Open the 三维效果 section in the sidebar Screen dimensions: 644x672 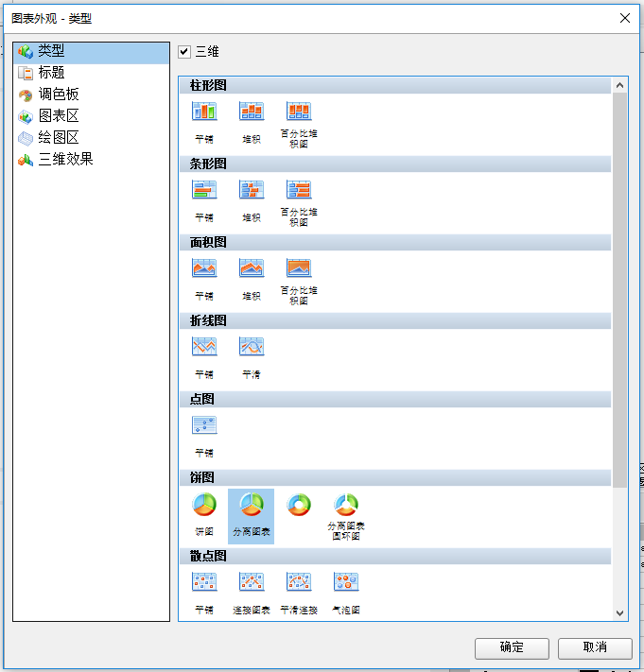pos(65,160)
